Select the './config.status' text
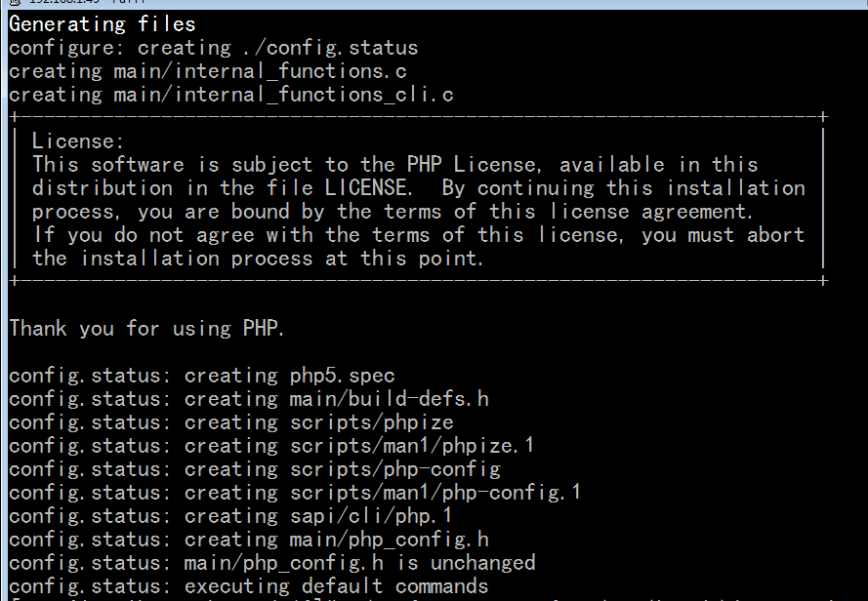 pos(330,48)
